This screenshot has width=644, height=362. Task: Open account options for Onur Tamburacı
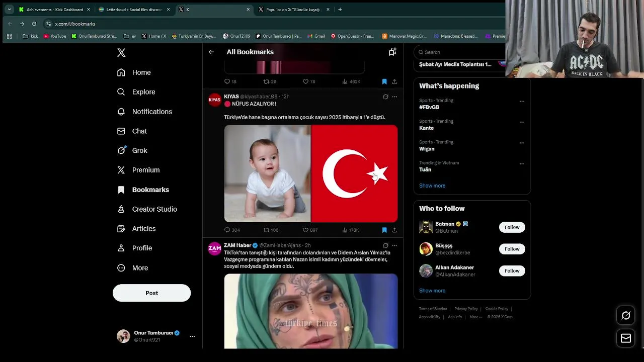[192, 336]
